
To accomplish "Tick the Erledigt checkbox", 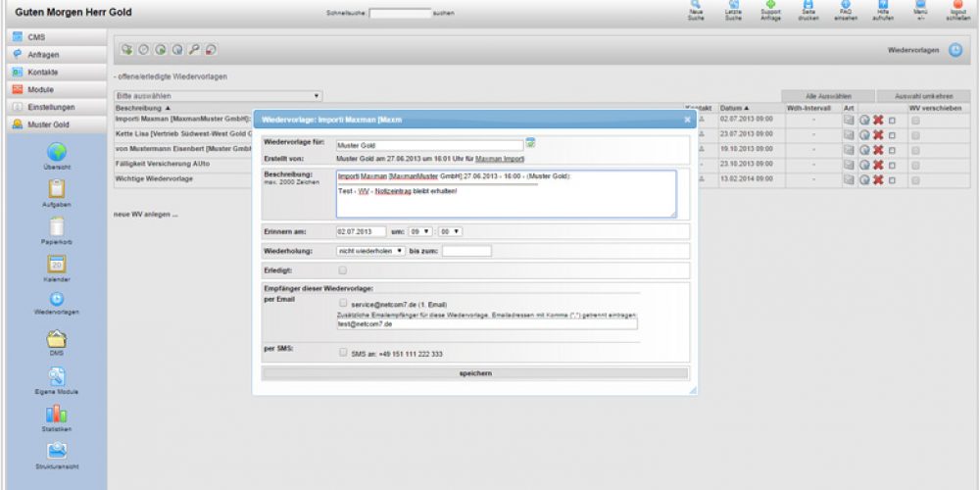I will 342,269.
